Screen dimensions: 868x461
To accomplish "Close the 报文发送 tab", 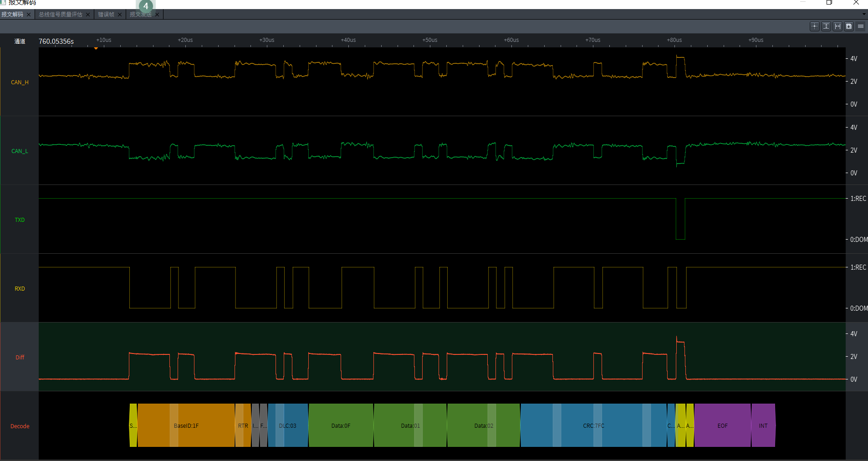I will click(x=157, y=15).
